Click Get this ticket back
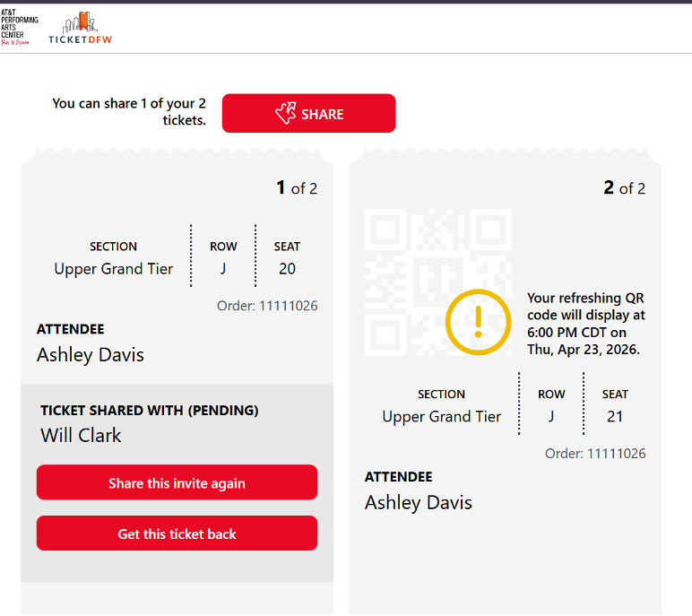 pos(177,534)
